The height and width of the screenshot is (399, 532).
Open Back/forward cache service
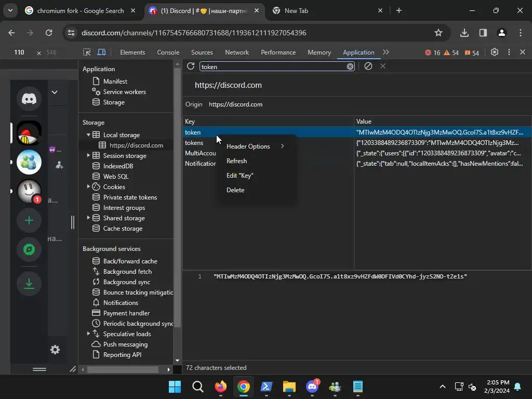coord(125,261)
